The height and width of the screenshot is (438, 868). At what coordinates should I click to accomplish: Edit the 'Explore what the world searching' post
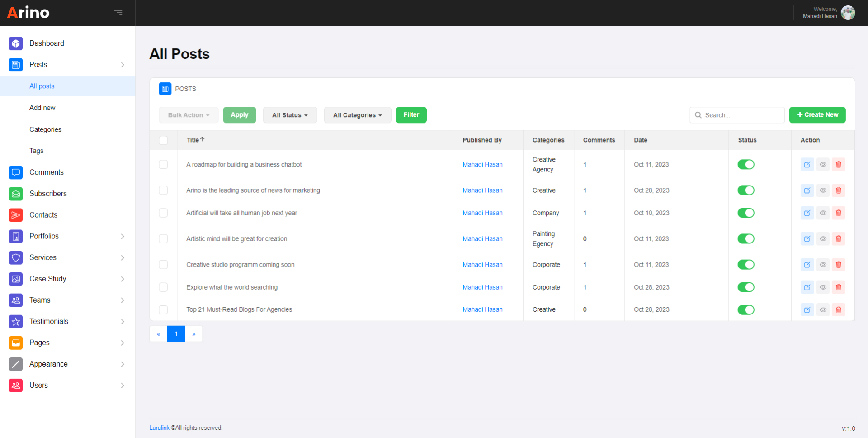pyautogui.click(x=807, y=287)
